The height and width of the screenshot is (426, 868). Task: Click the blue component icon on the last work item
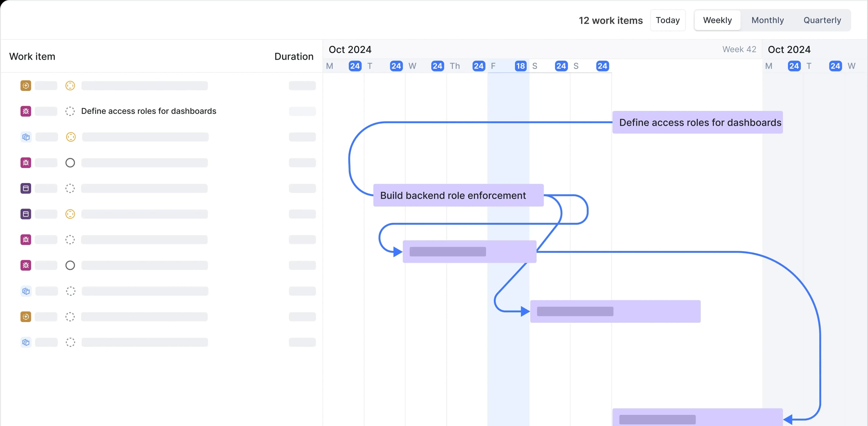[26, 342]
